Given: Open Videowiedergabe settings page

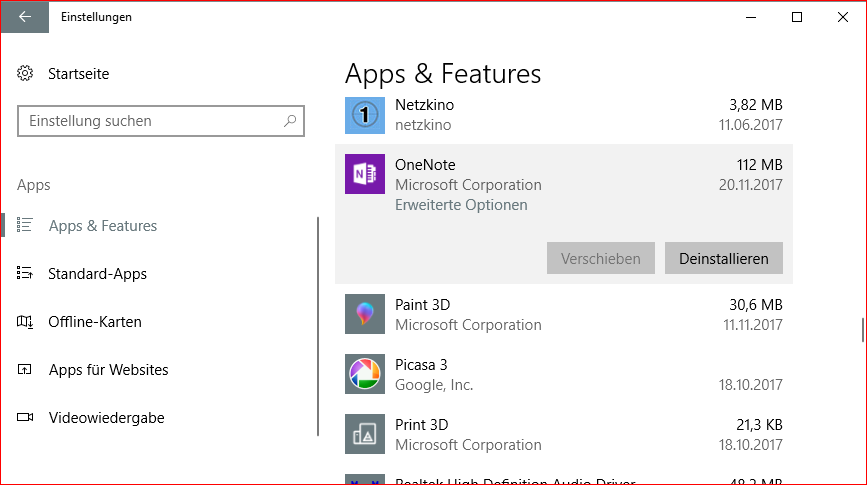Looking at the screenshot, I should 106,418.
